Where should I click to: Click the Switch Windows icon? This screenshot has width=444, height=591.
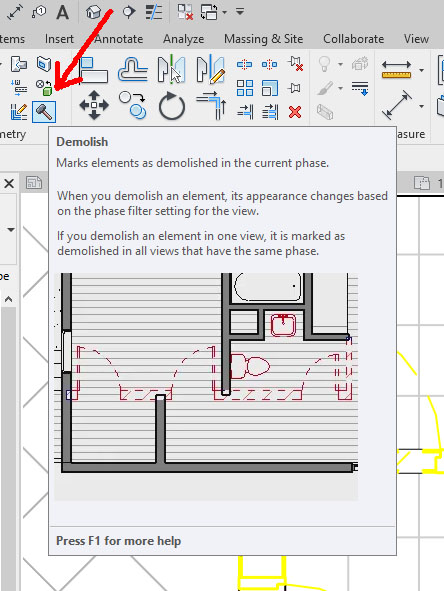click(x=209, y=12)
